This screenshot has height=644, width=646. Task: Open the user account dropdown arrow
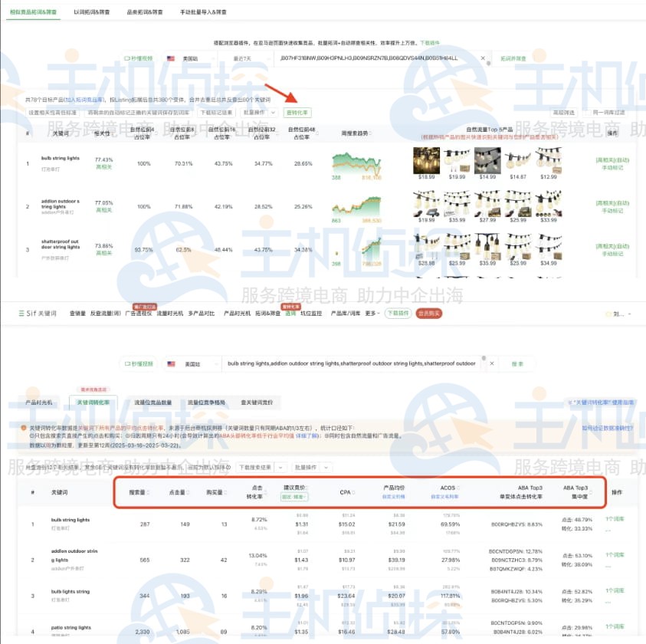(x=629, y=314)
